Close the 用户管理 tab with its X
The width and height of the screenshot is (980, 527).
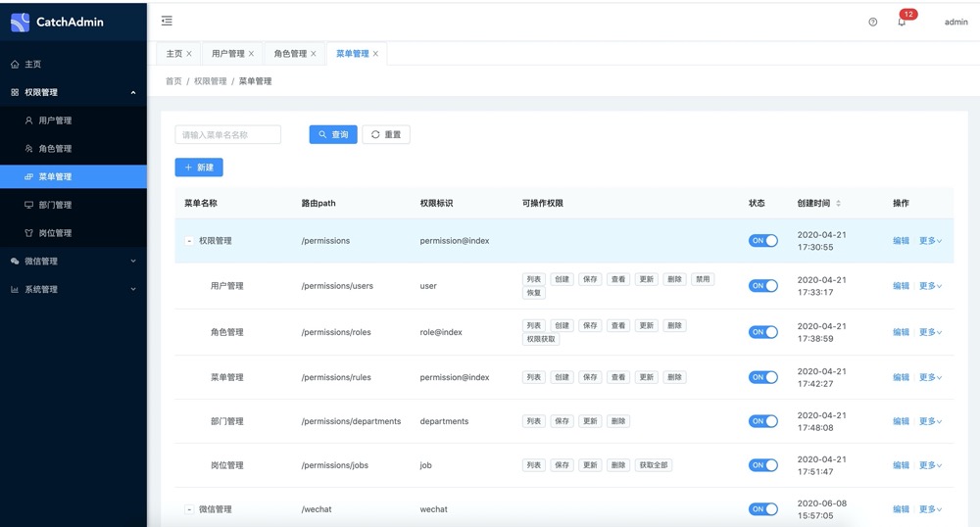[251, 54]
